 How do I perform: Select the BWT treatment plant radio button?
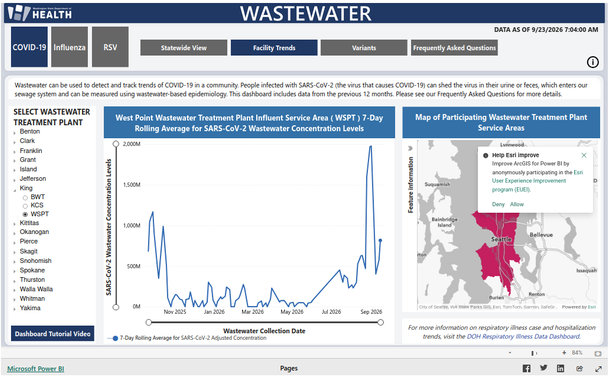pyautogui.click(x=25, y=198)
